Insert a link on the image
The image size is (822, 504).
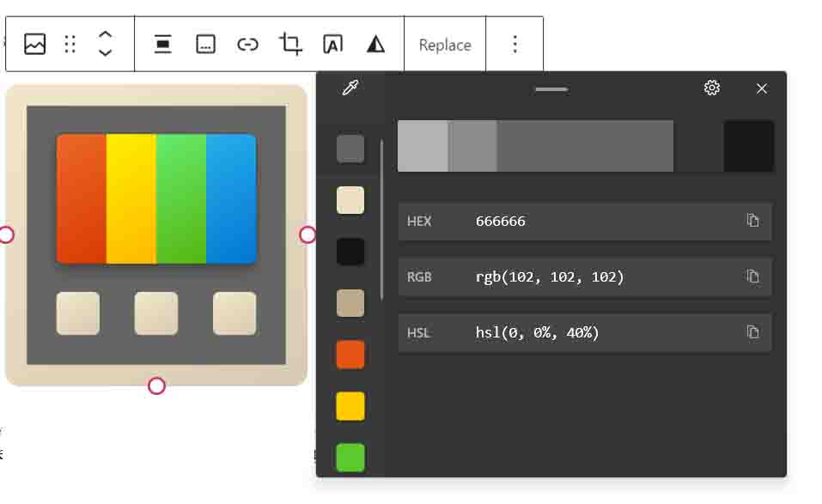(x=248, y=43)
